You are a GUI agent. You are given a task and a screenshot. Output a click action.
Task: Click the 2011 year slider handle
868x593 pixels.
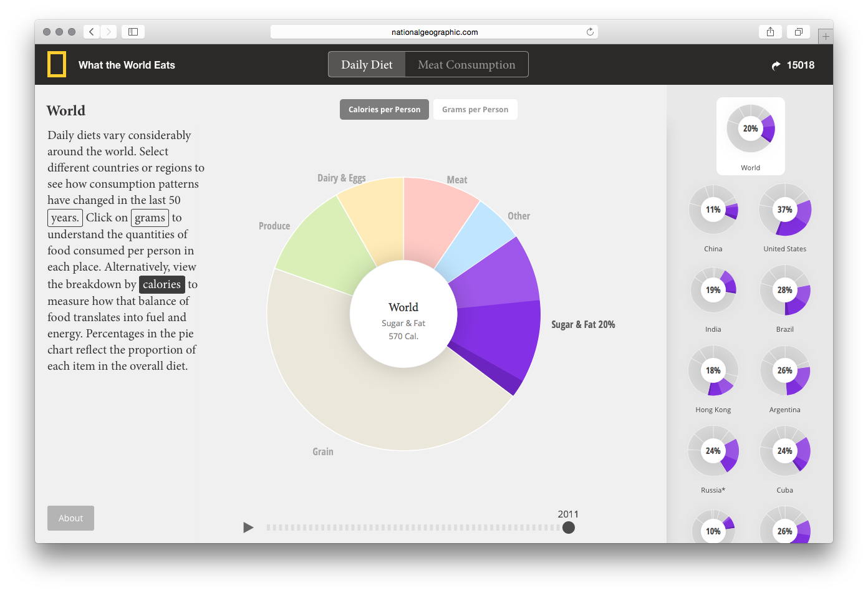coord(568,528)
